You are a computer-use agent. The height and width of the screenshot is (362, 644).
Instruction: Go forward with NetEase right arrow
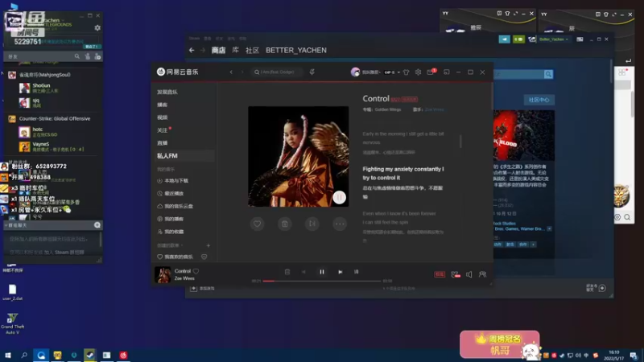(x=242, y=72)
